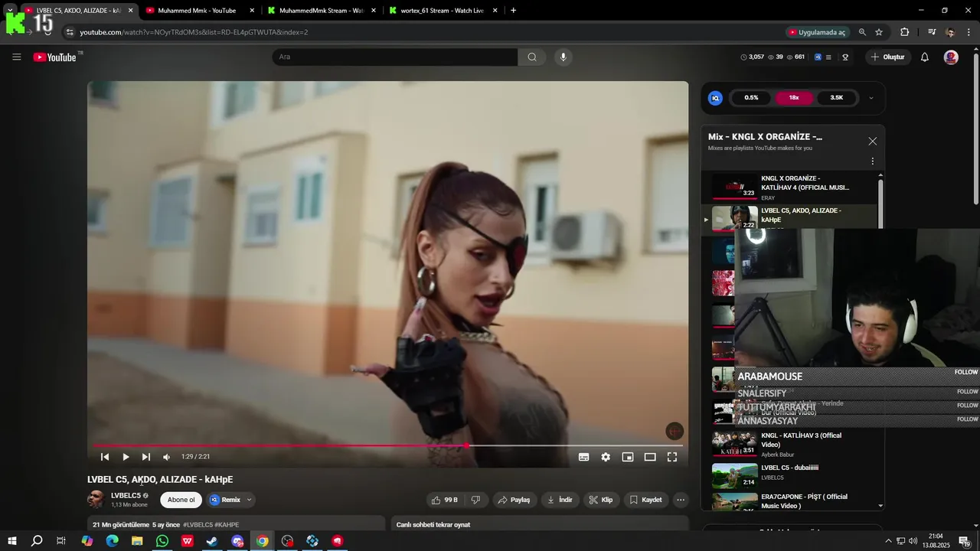
Task: Open the Mix playlist three-dot options
Action: pos(872,161)
